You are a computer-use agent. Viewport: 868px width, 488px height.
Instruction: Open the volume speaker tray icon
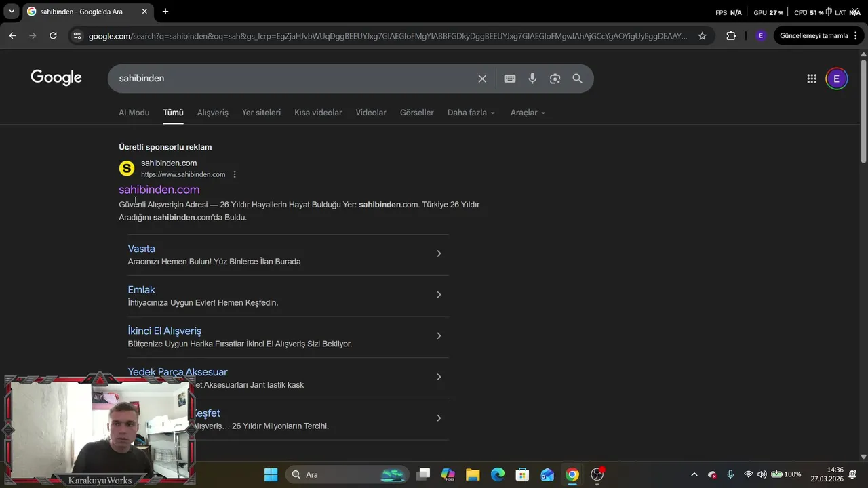[x=762, y=474]
